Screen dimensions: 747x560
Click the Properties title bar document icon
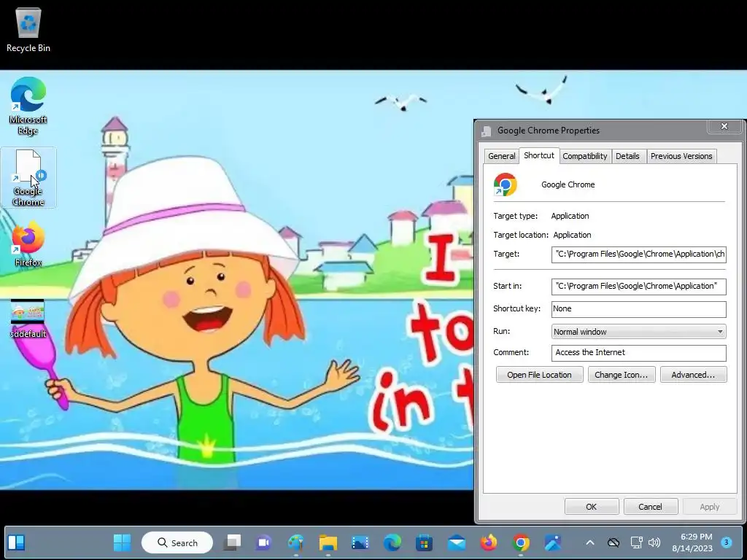486,131
